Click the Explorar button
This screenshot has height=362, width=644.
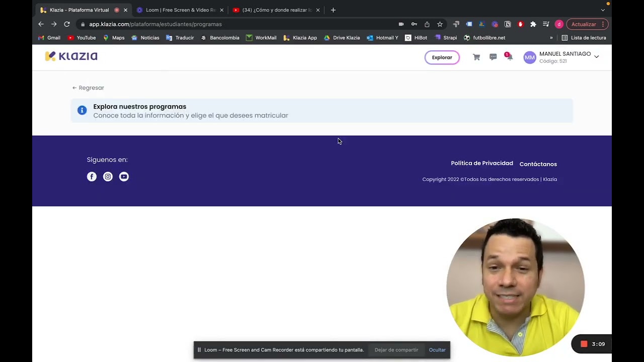(442, 57)
